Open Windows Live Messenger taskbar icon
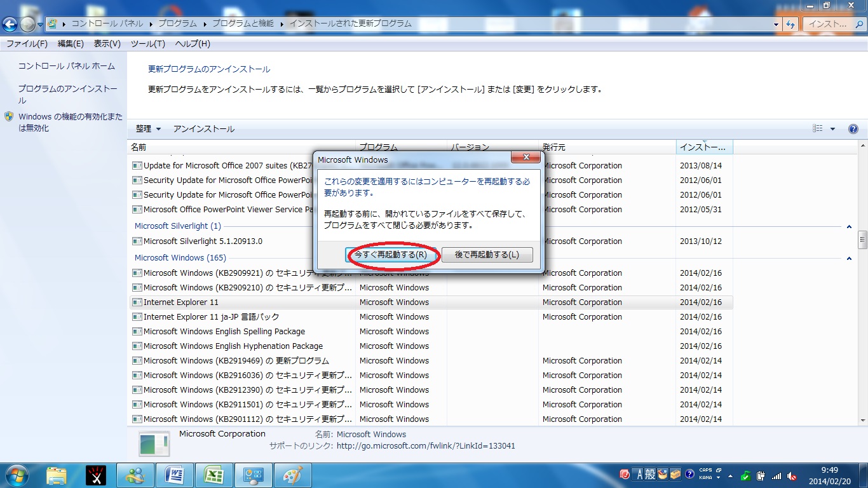This screenshot has width=868, height=488. point(135,475)
